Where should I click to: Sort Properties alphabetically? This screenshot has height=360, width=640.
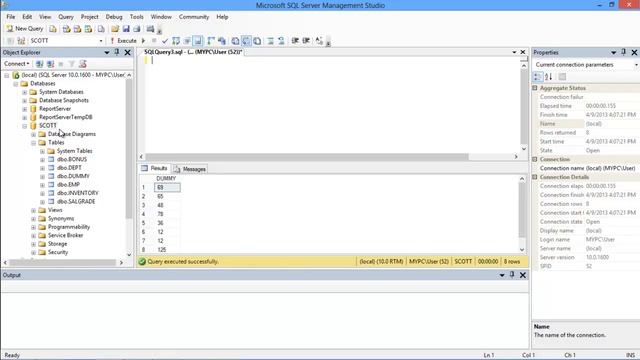click(x=549, y=77)
